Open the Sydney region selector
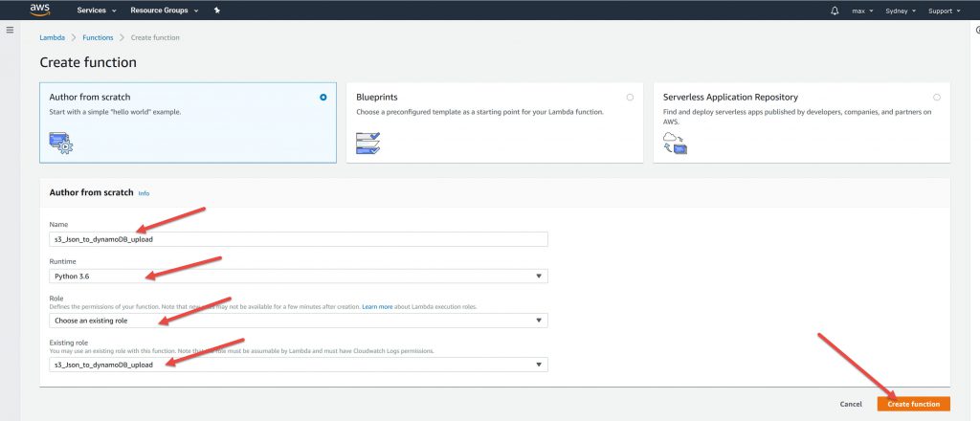980x421 pixels. 900,11
